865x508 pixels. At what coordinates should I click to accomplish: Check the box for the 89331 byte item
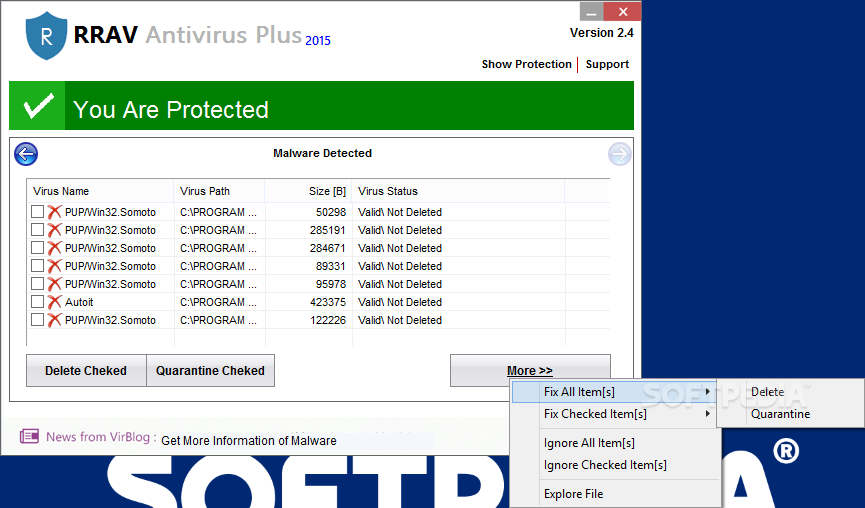coord(37,265)
